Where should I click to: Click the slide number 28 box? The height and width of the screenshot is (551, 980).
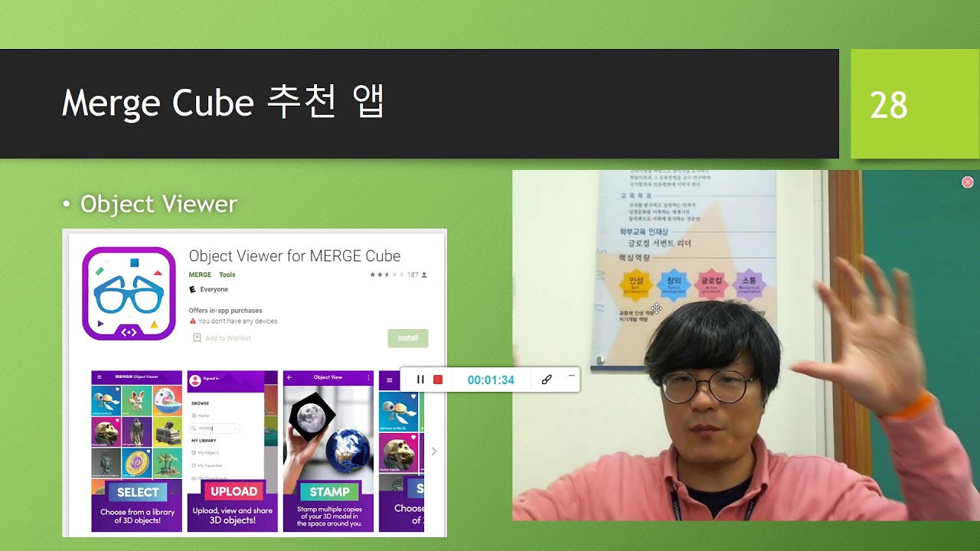[915, 104]
